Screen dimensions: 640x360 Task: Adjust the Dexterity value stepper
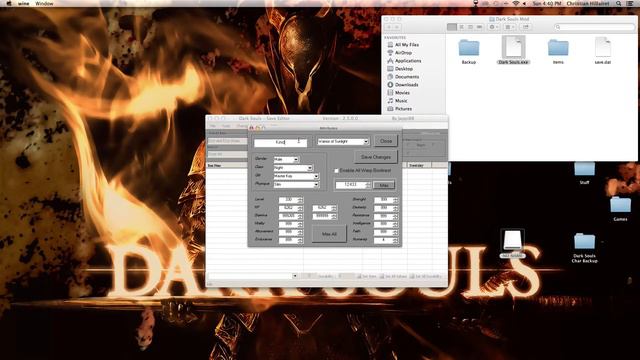pyautogui.click(x=396, y=208)
